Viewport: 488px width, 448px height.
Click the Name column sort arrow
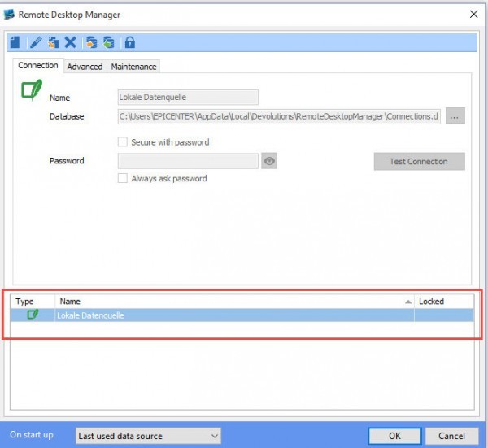coord(408,302)
